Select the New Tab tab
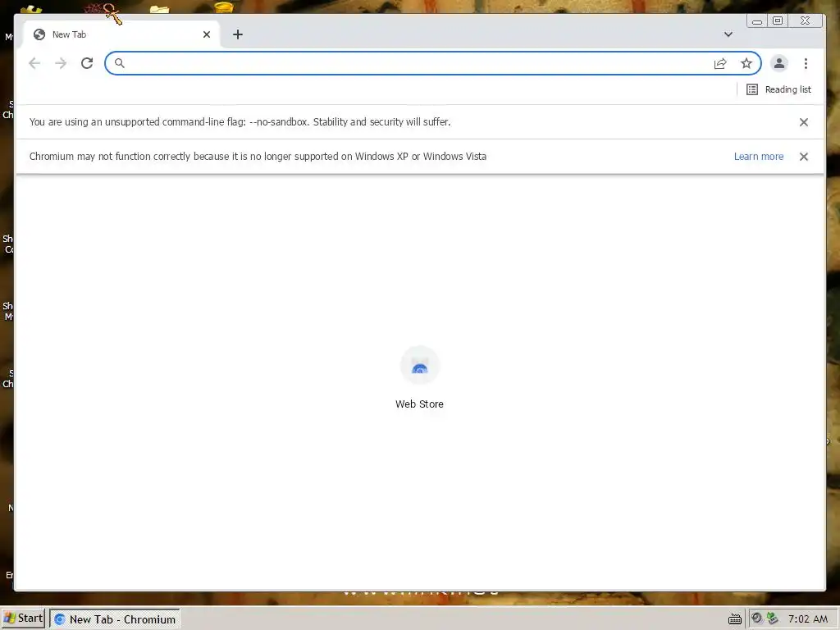 (x=121, y=34)
